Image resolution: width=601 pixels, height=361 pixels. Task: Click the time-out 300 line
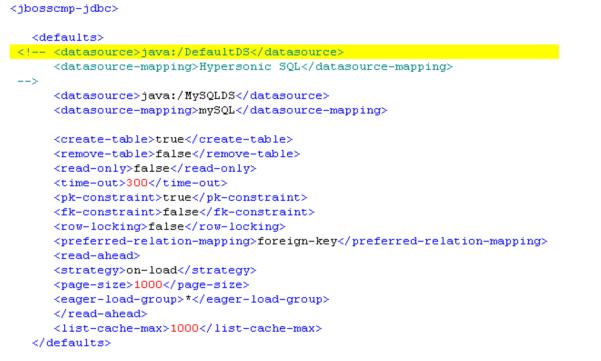(x=141, y=183)
